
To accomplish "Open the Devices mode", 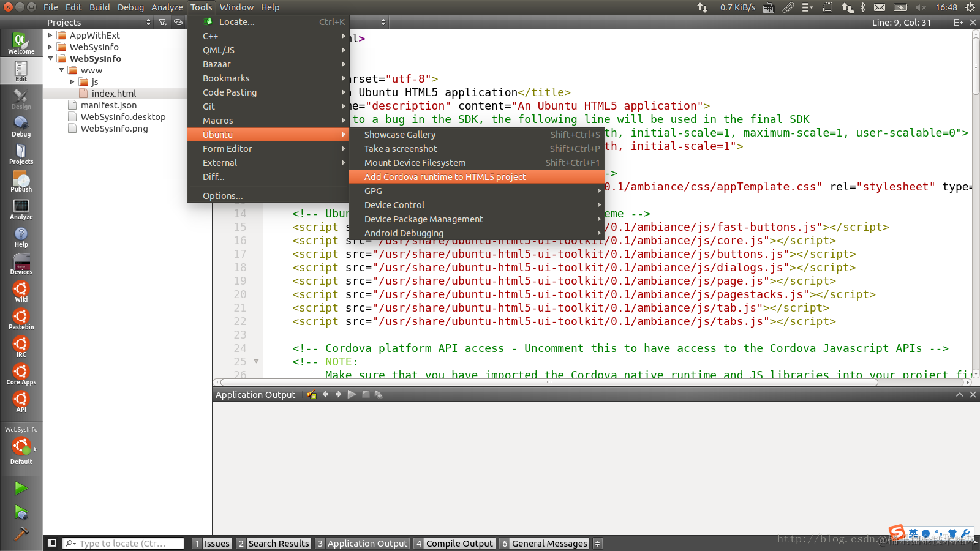I will [x=21, y=264].
